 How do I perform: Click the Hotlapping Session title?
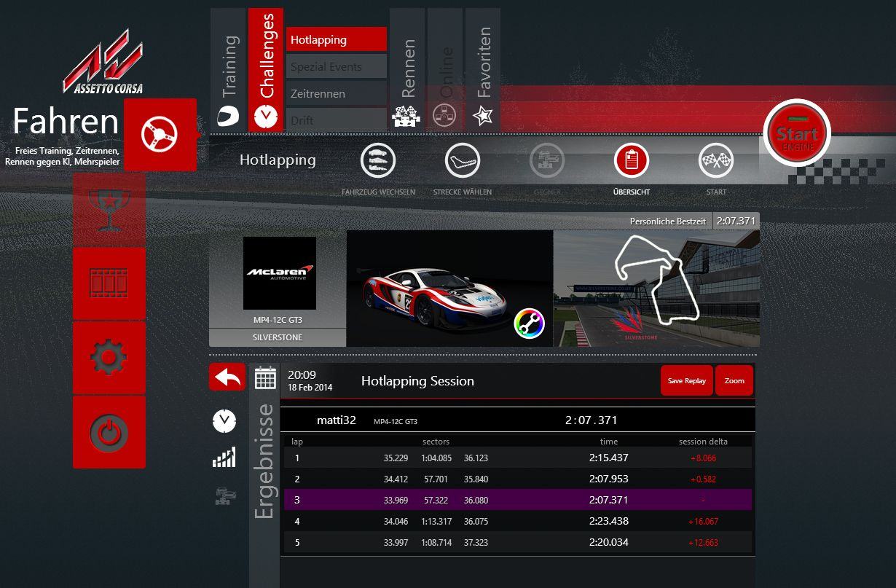click(x=417, y=381)
